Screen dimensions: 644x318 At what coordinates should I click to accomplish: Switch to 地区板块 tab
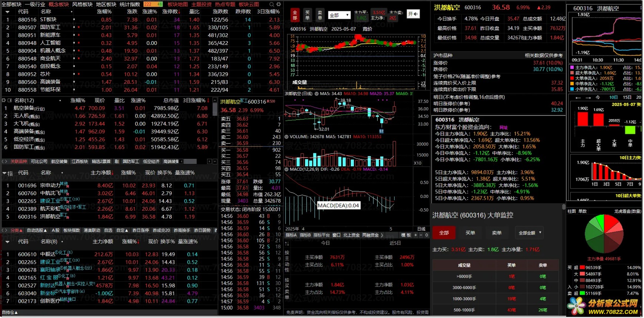(x=106, y=4)
